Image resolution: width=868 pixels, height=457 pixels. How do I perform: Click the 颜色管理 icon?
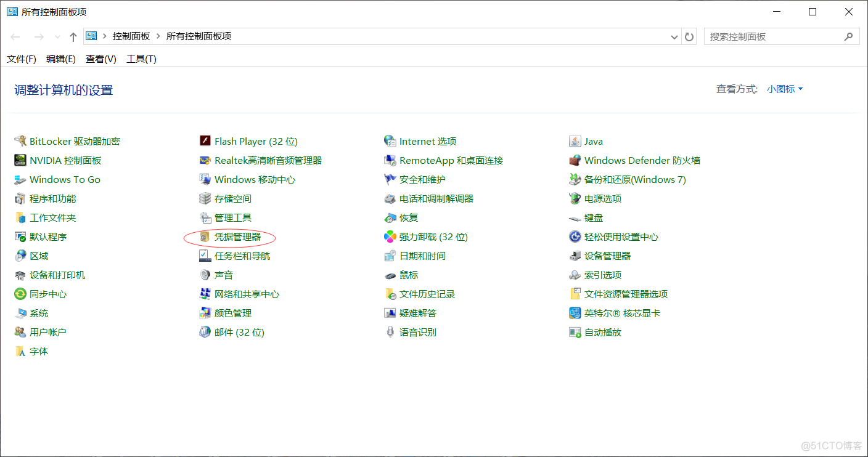205,313
